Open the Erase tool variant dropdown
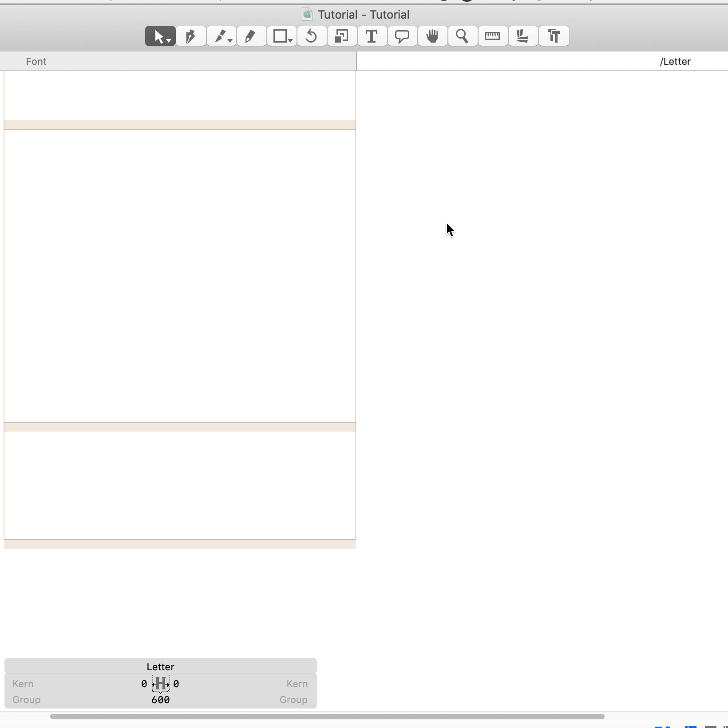Screen dimensions: 728x728 point(230,41)
